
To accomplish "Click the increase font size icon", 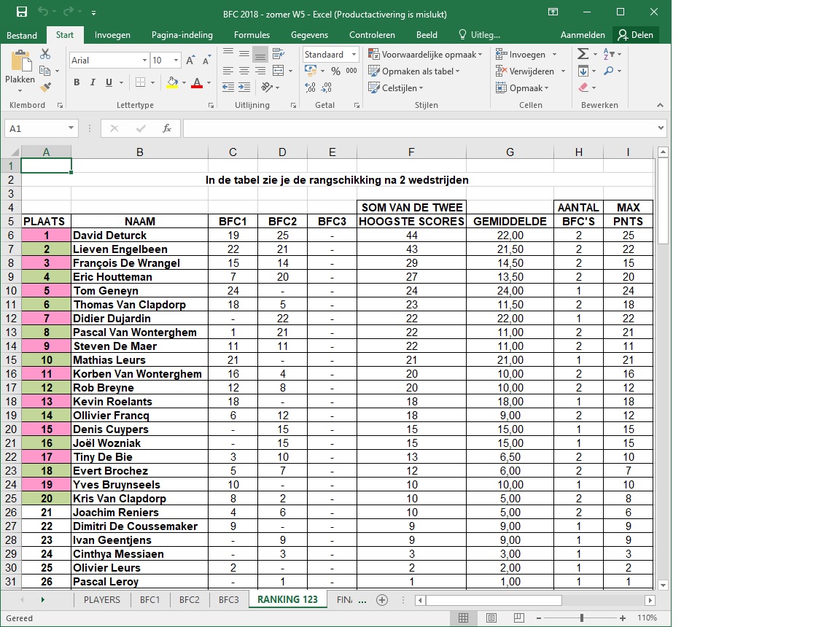I will click(190, 61).
